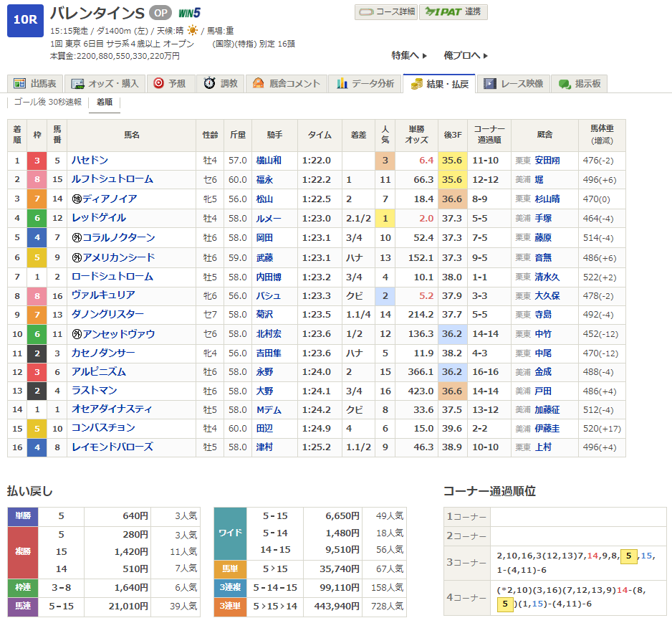The height and width of the screenshot is (623, 672).
Task: Open jockey 福永's profile link
Action: click(x=265, y=179)
